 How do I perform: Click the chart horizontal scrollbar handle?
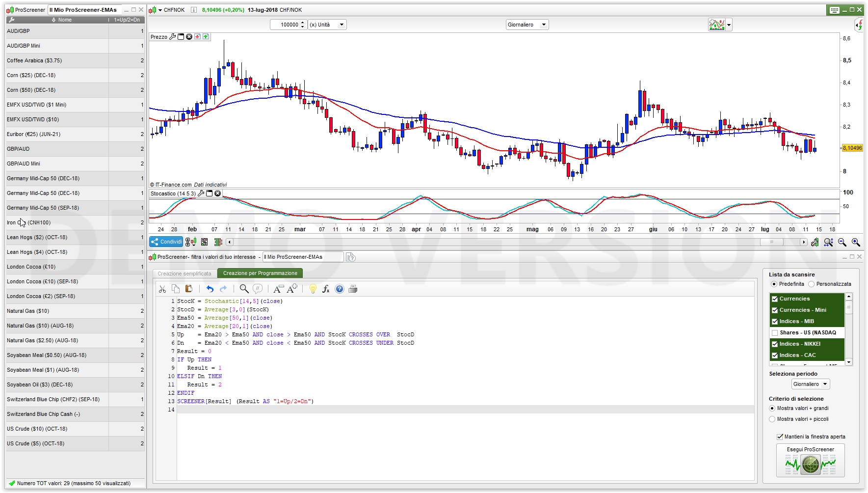[771, 242]
